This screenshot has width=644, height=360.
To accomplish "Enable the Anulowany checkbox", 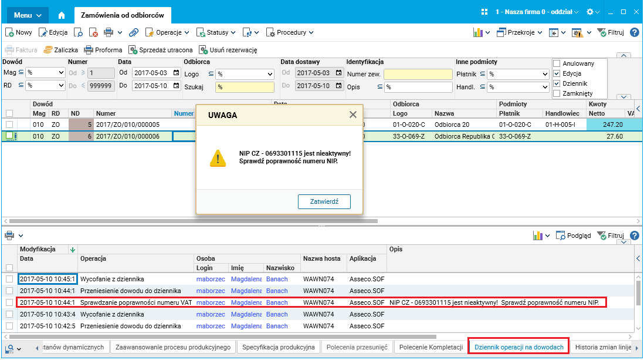I will point(557,63).
